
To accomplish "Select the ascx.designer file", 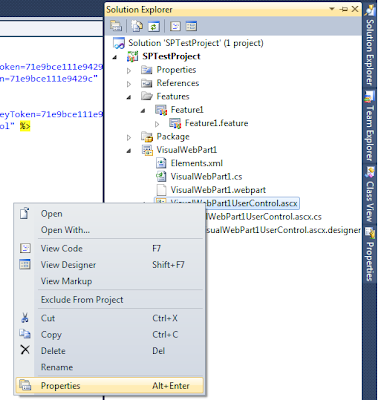I will click(x=283, y=230).
